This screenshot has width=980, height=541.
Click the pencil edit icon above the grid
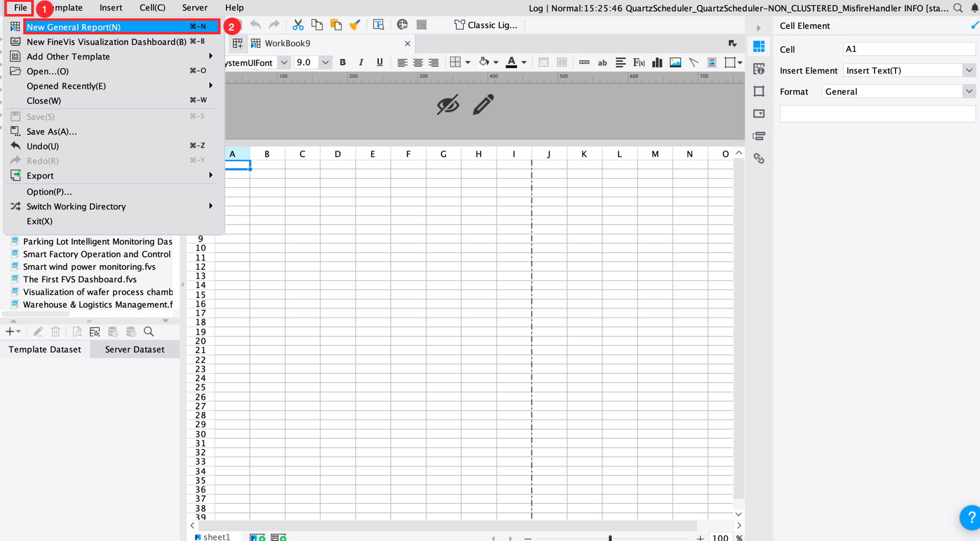click(x=483, y=105)
